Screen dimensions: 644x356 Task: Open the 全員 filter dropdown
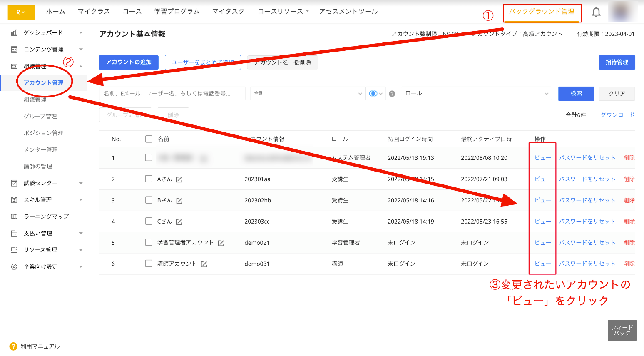click(307, 93)
